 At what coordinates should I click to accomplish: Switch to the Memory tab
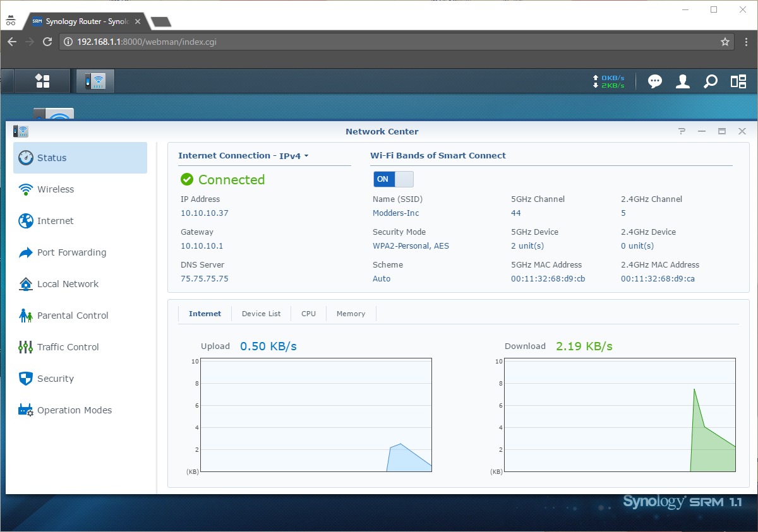pos(351,314)
